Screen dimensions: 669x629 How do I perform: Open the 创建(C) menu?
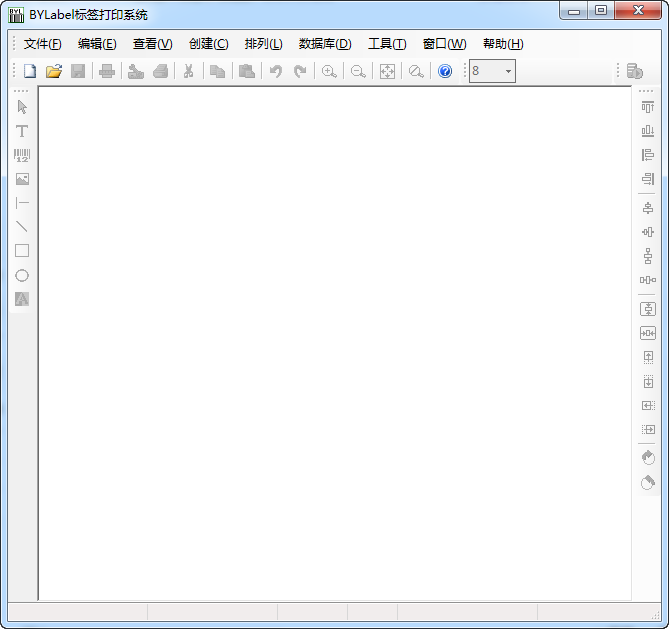(x=209, y=44)
